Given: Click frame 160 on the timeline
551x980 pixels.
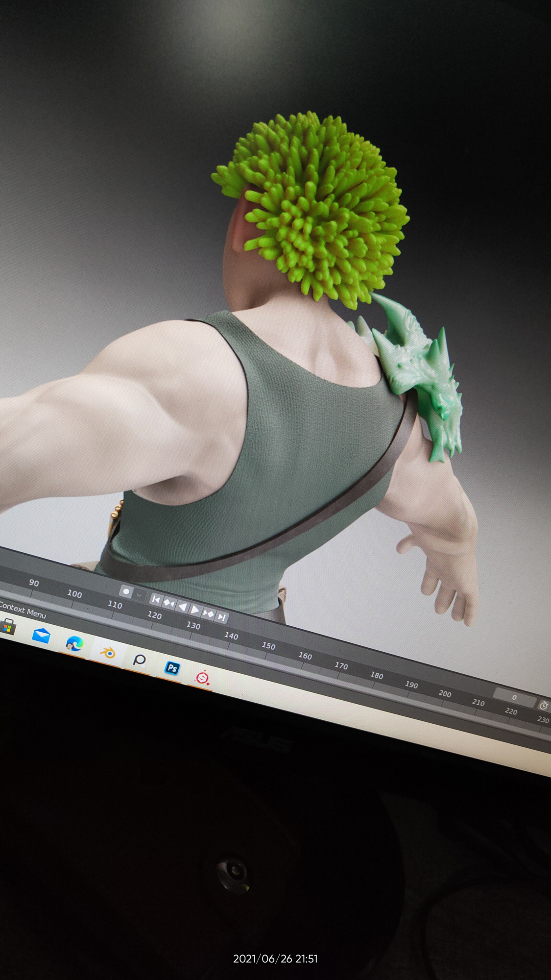Looking at the screenshot, I should [305, 656].
